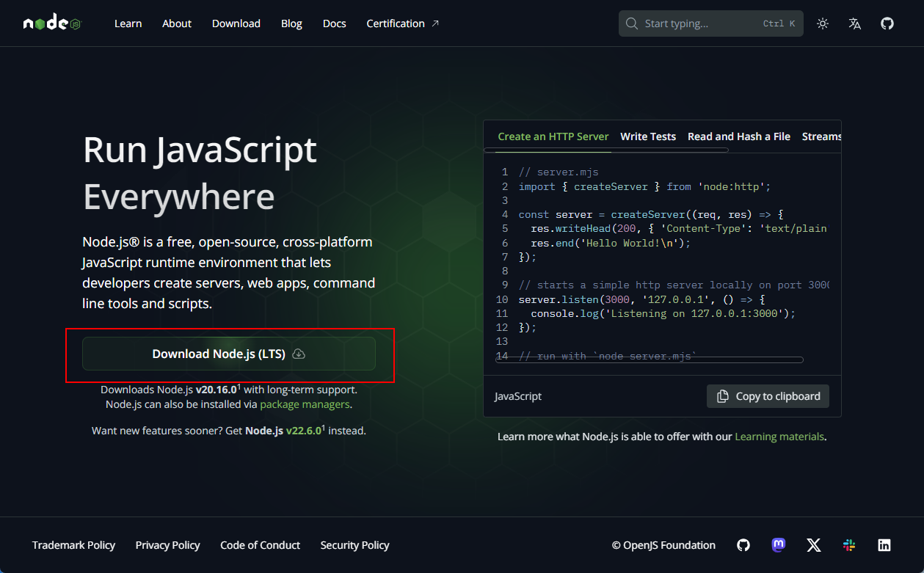924x573 pixels.
Task: Open the Learning materials link
Action: [779, 437]
